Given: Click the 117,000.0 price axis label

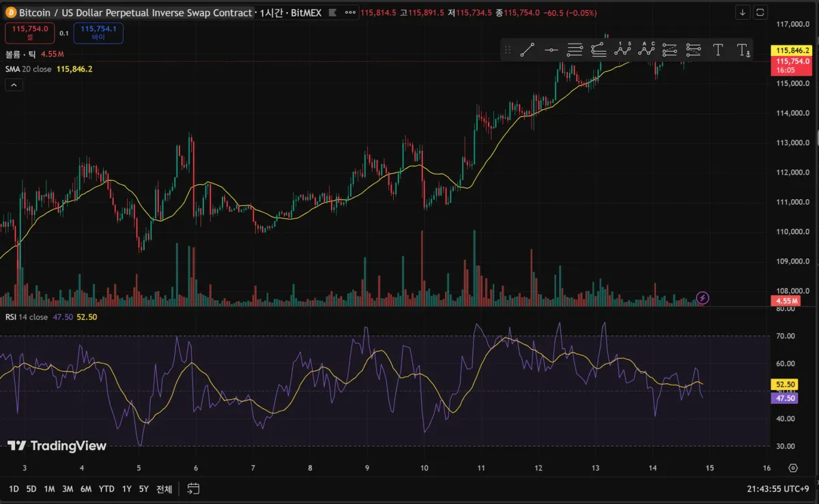Looking at the screenshot, I should pos(792,24).
